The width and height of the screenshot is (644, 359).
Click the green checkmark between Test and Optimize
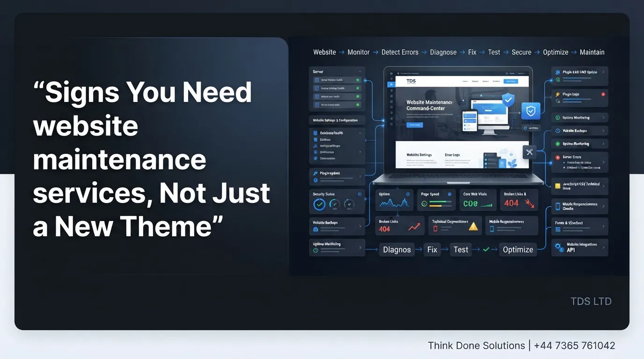486,250
